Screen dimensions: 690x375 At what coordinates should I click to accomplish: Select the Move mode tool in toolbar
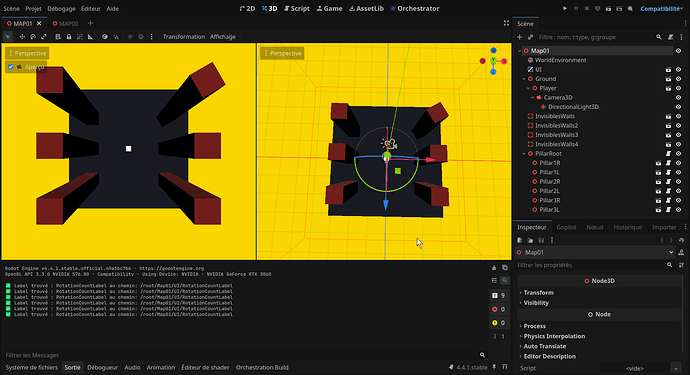point(22,37)
